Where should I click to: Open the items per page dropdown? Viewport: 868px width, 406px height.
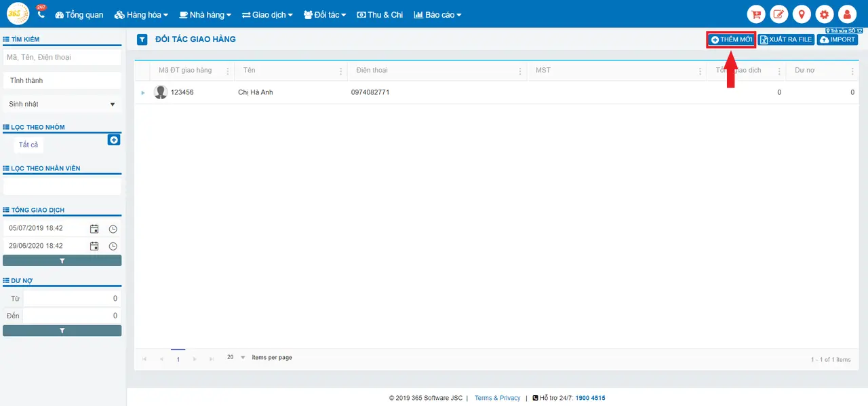[243, 357]
